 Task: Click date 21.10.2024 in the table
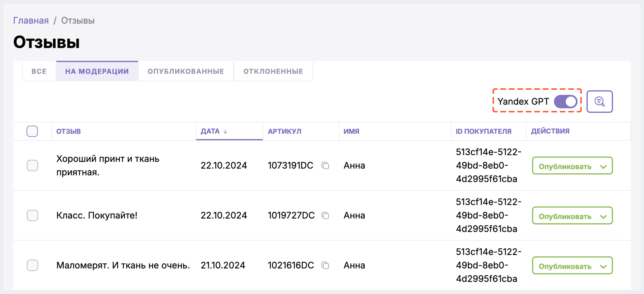pos(223,265)
